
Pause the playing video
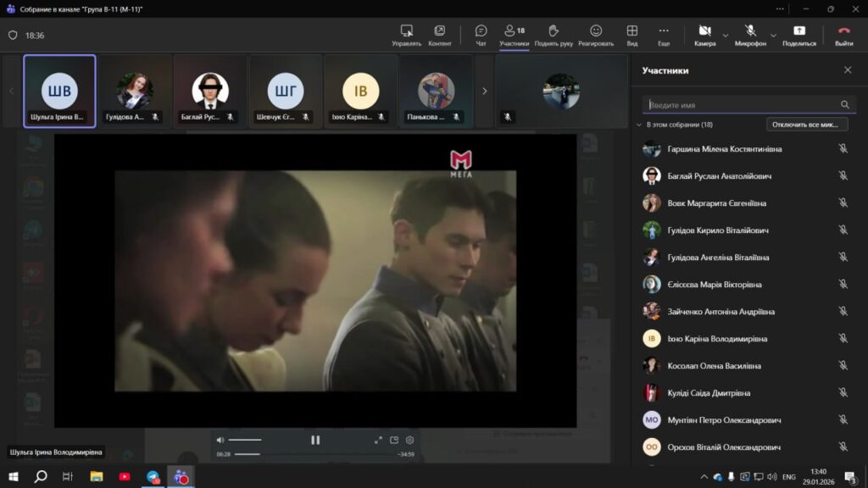click(315, 440)
